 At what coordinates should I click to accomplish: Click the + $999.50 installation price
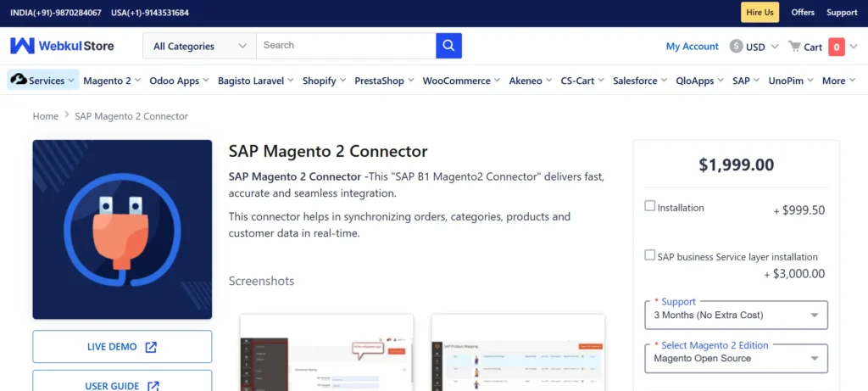pos(799,210)
